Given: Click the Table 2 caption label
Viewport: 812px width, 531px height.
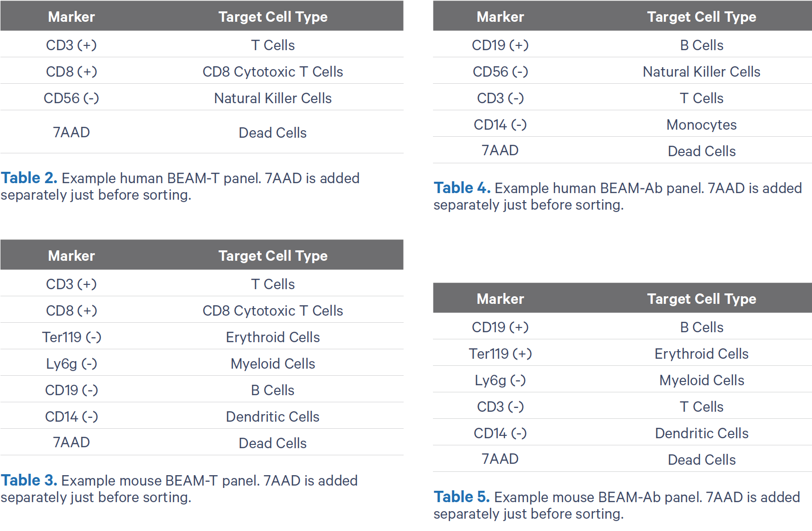Looking at the screenshot, I should pyautogui.click(x=29, y=178).
